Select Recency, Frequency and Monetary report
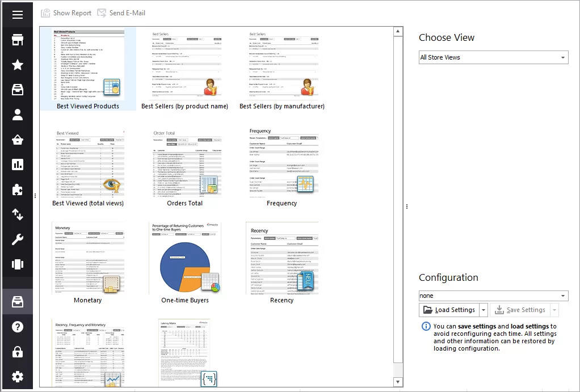580x392 pixels. pyautogui.click(x=88, y=353)
